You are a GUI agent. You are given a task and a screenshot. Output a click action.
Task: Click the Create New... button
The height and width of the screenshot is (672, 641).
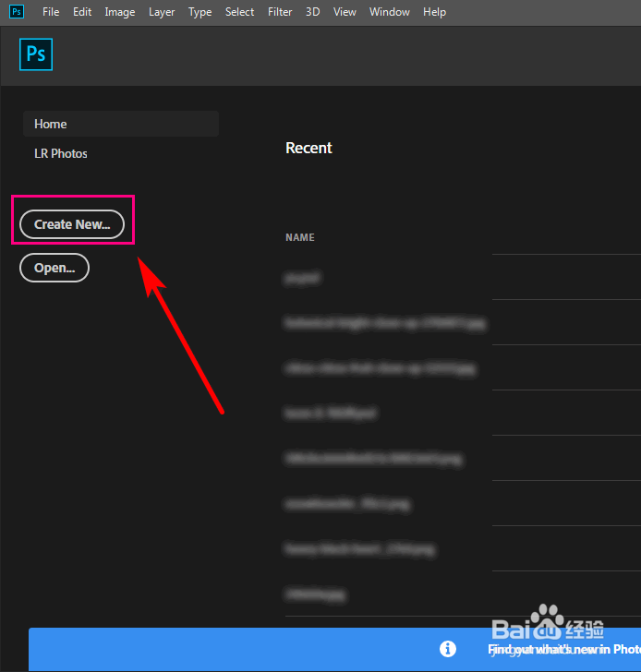tap(72, 224)
